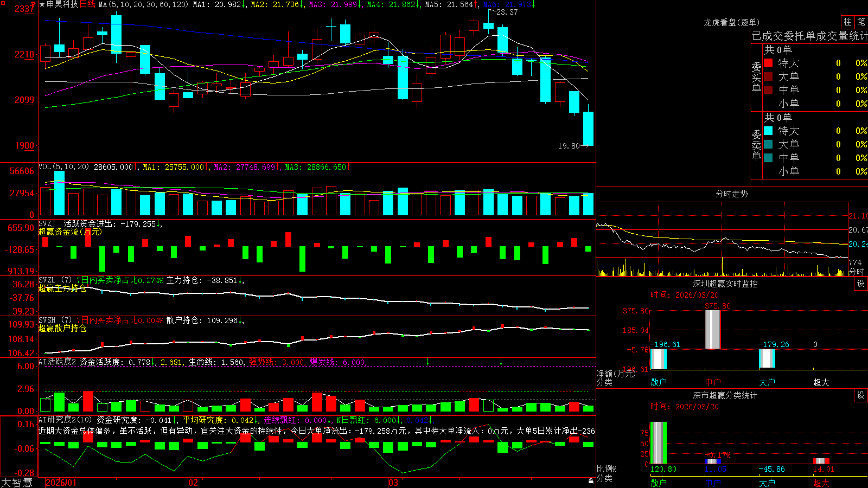Click the dark red 大单 buy-order swatch
This screenshot has height=488, width=868.
click(768, 76)
